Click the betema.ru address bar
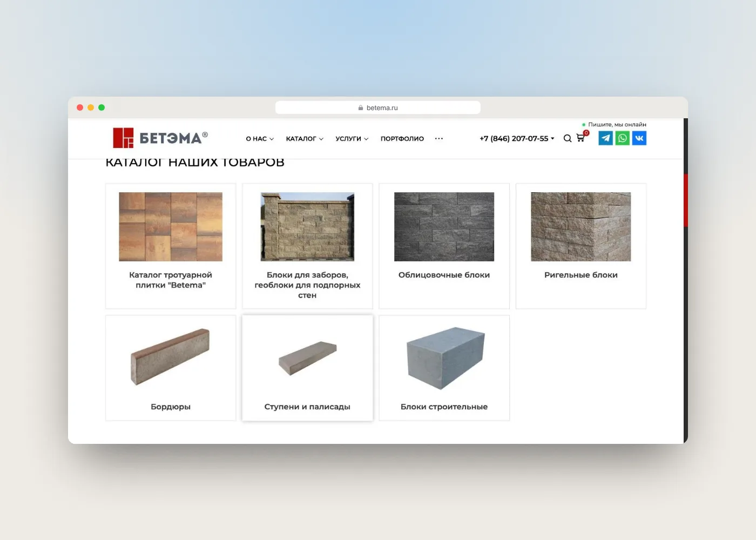The height and width of the screenshot is (540, 756). [x=378, y=107]
